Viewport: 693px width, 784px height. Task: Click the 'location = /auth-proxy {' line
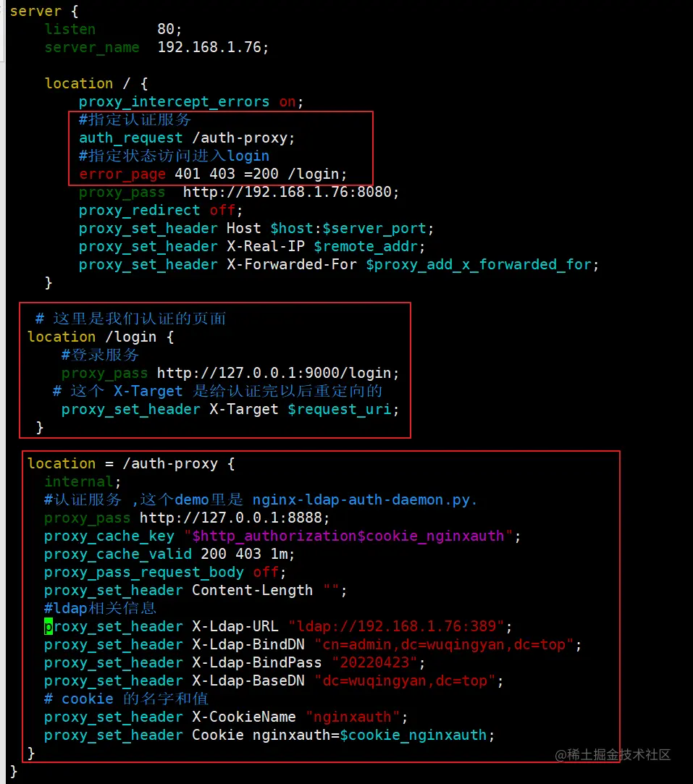pyautogui.click(x=131, y=463)
